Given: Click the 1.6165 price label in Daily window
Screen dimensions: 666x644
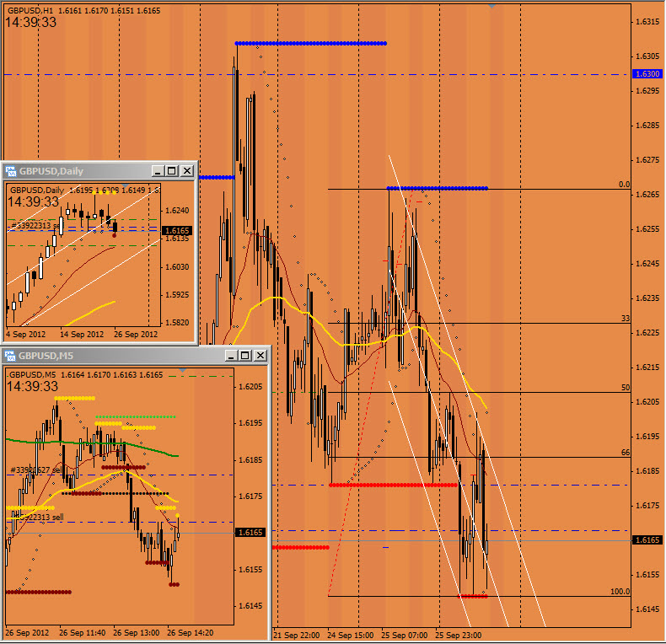Looking at the screenshot, I should click(177, 230).
